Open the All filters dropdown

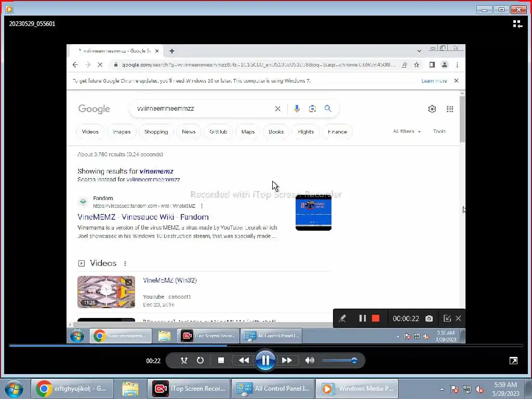click(407, 131)
